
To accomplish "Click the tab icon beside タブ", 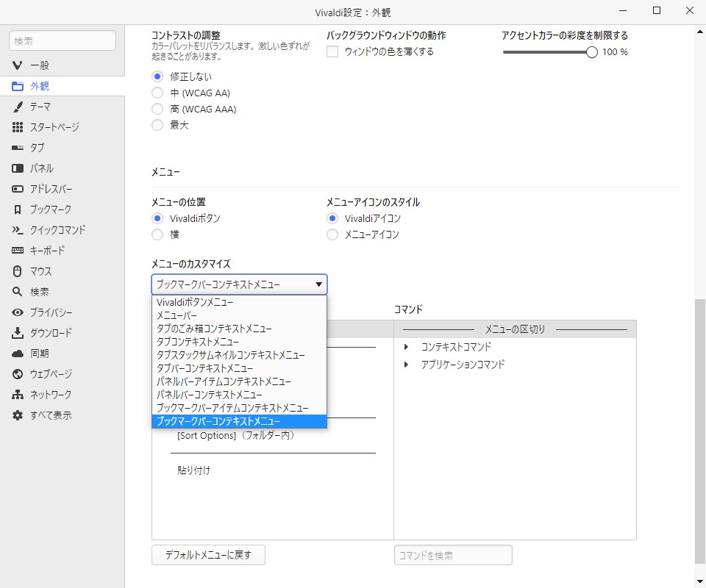I will [17, 148].
